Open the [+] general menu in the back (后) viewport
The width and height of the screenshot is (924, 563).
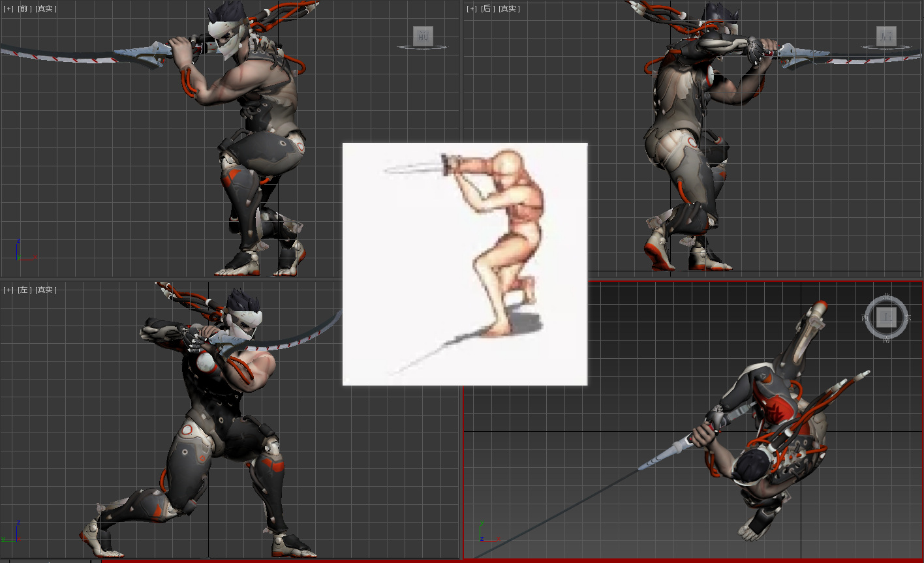472,9
